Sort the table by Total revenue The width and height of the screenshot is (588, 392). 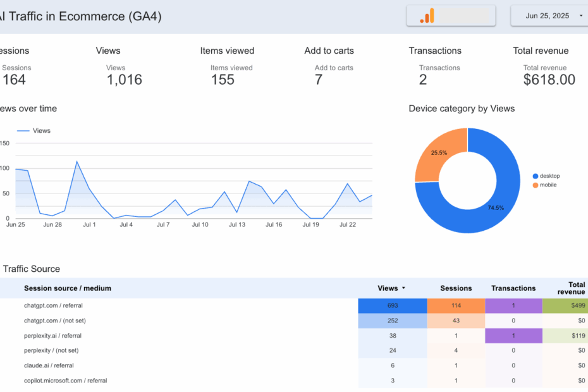pyautogui.click(x=570, y=288)
